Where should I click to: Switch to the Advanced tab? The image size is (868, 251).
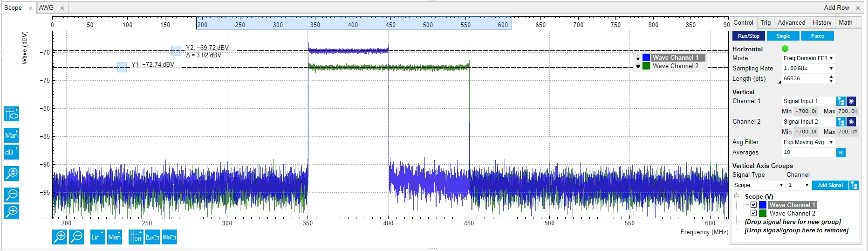791,22
